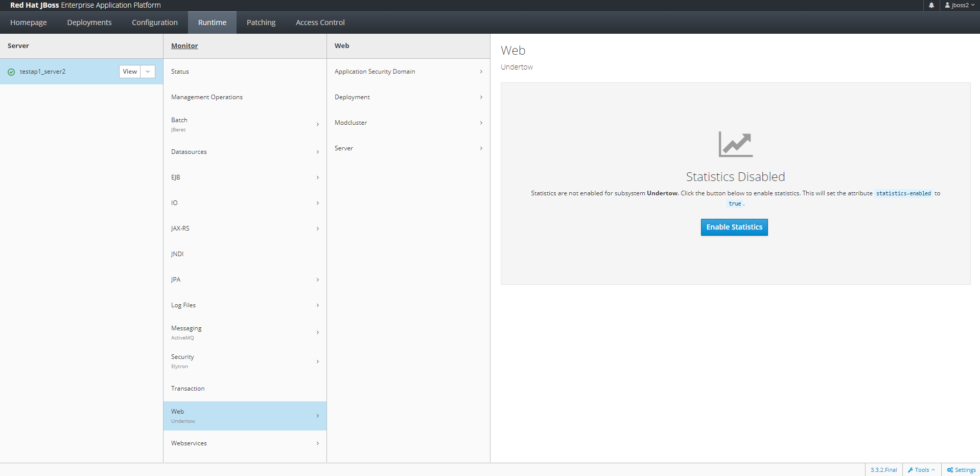Click the IO label

174,203
